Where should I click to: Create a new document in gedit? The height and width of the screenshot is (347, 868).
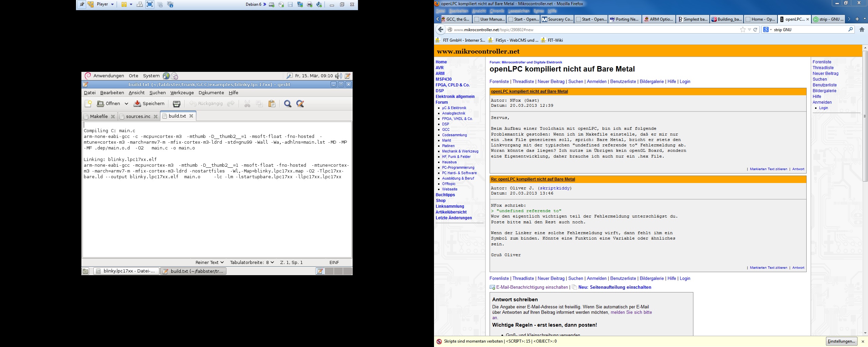click(88, 104)
